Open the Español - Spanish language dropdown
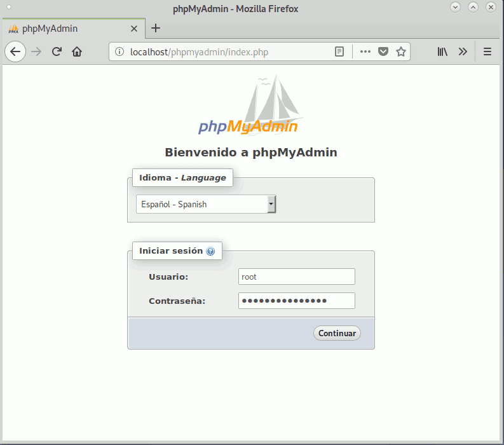Image resolution: width=504 pixels, height=445 pixels. click(x=206, y=204)
